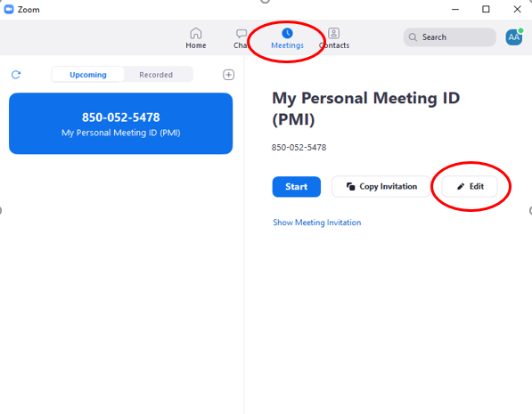Open the Home tab icon
This screenshot has width=532, height=414.
[x=196, y=33]
